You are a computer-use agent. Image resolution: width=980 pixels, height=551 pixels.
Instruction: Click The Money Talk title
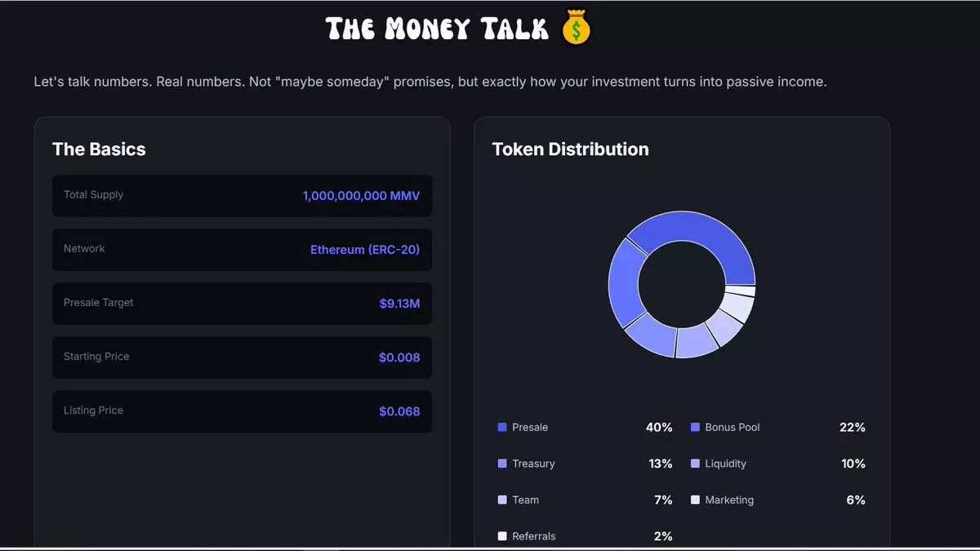point(437,29)
